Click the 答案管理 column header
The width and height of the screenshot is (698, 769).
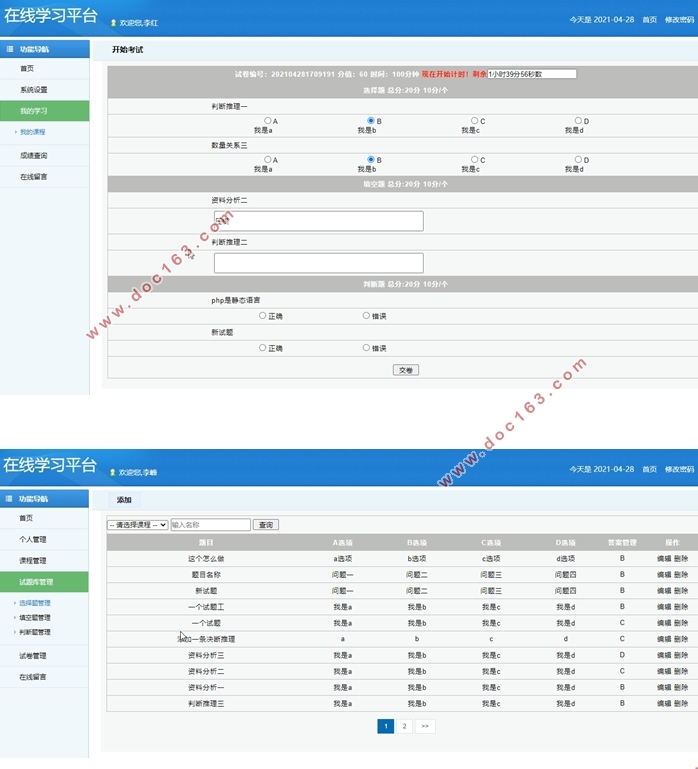[622, 542]
